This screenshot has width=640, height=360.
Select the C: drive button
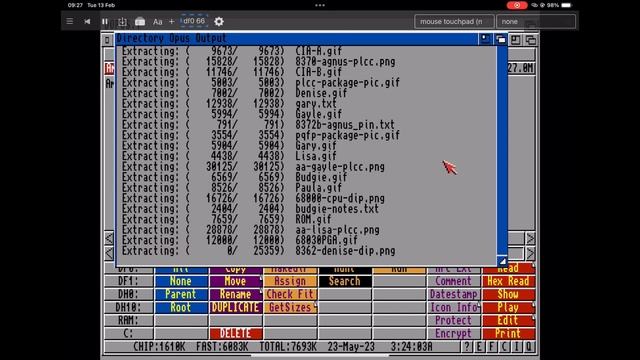point(129,333)
